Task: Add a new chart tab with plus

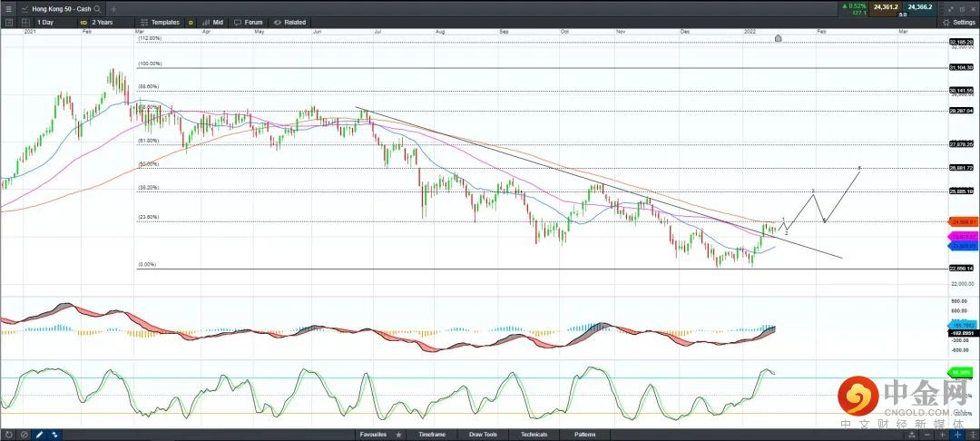Action: pos(113,8)
